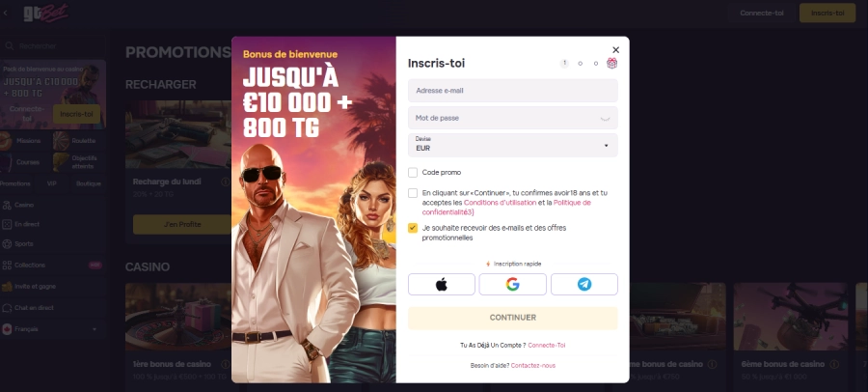The width and height of the screenshot is (868, 392).
Task: Uncheck the promotional e-mails checkbox
Action: [x=413, y=228]
